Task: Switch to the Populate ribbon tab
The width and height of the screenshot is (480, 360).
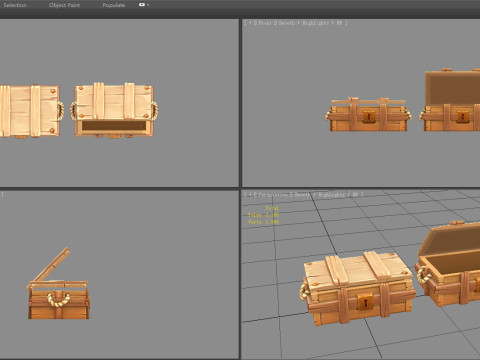Action: click(114, 5)
